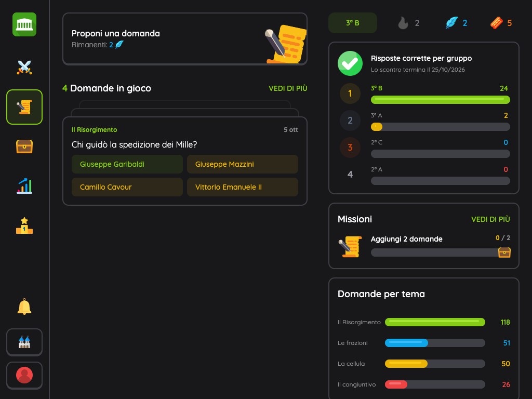The width and height of the screenshot is (532, 399).
Task: Click VEDI DI PIÙ in Missioni panel
Action: (x=490, y=219)
